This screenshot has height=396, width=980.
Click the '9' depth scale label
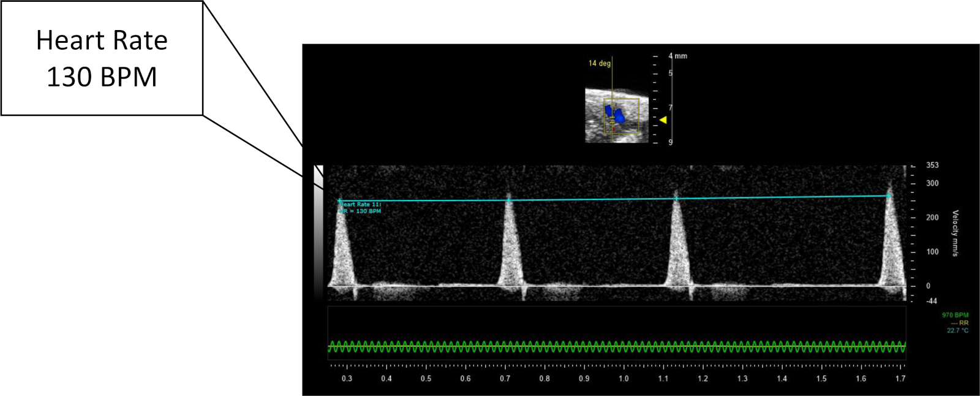pyautogui.click(x=670, y=142)
